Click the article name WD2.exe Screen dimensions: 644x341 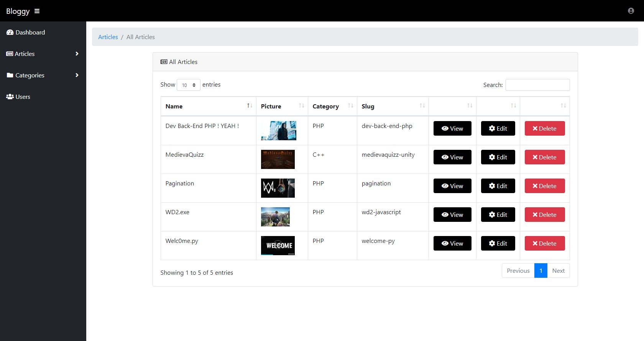coord(177,212)
